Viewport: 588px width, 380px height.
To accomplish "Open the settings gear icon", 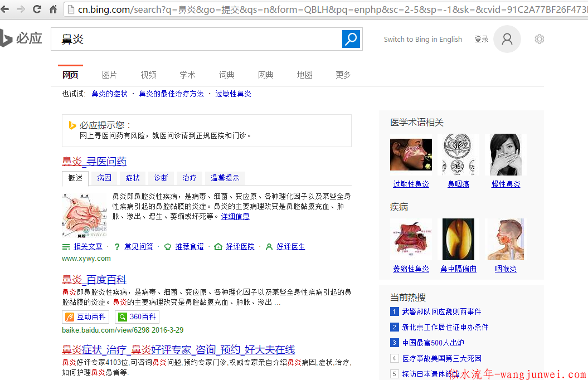I will point(540,39).
